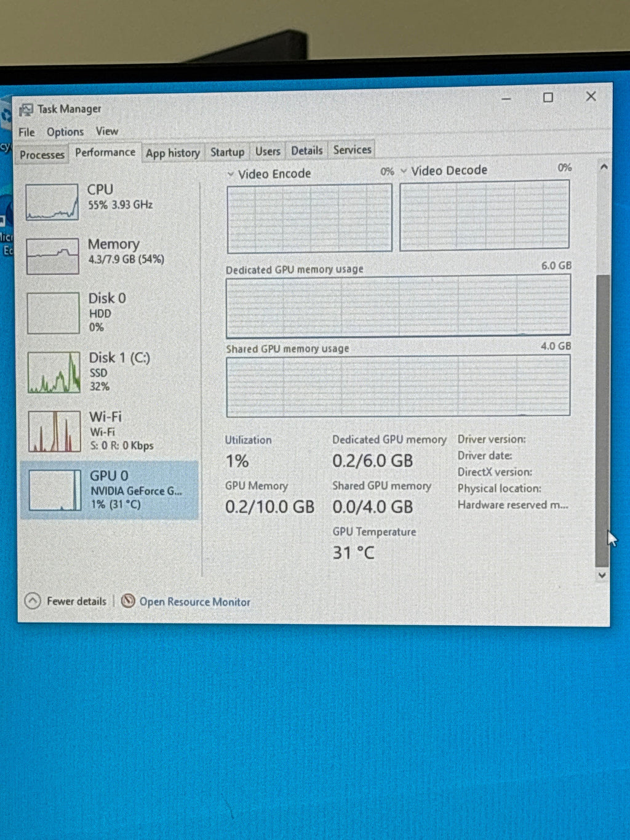Click the Task Manager title bar icon
The height and width of the screenshot is (840, 630).
(26, 110)
